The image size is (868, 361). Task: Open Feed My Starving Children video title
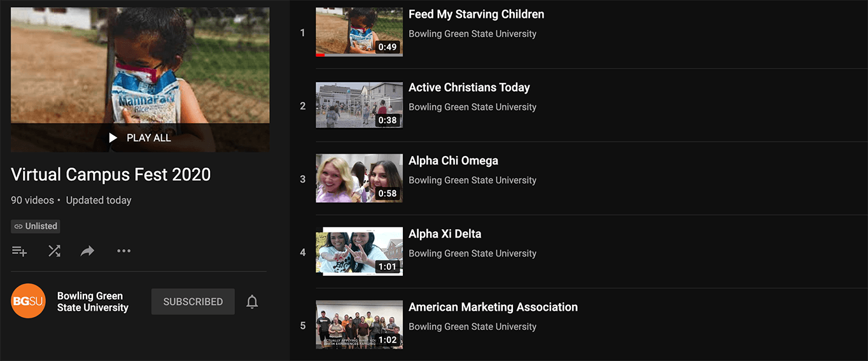(x=476, y=14)
